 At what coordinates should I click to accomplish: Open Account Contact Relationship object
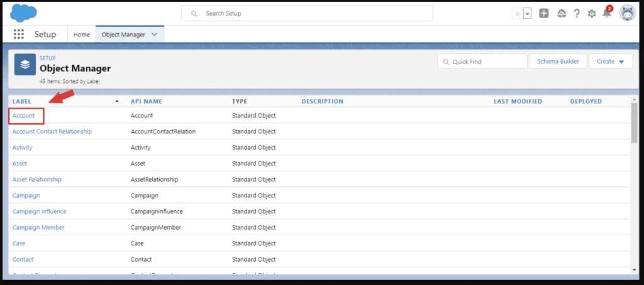[52, 131]
